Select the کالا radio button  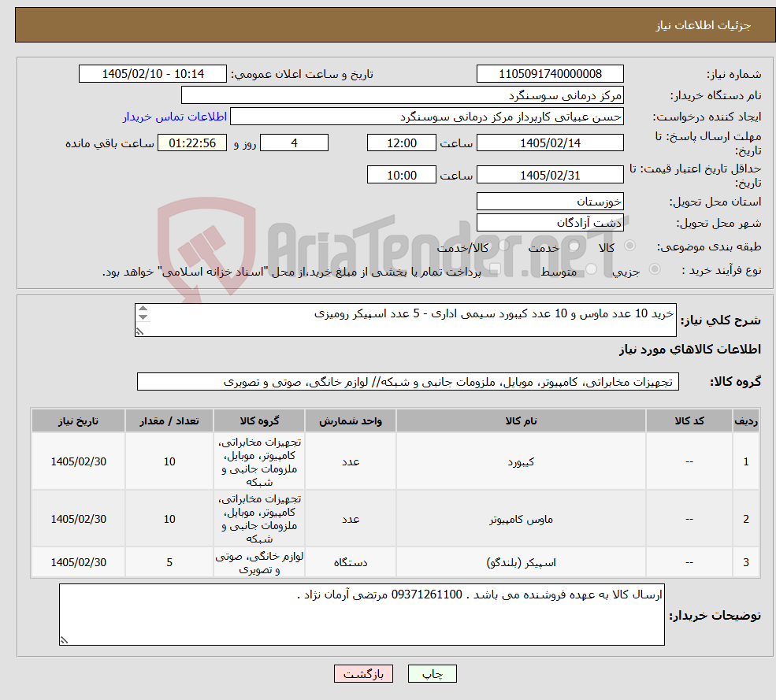tap(630, 246)
